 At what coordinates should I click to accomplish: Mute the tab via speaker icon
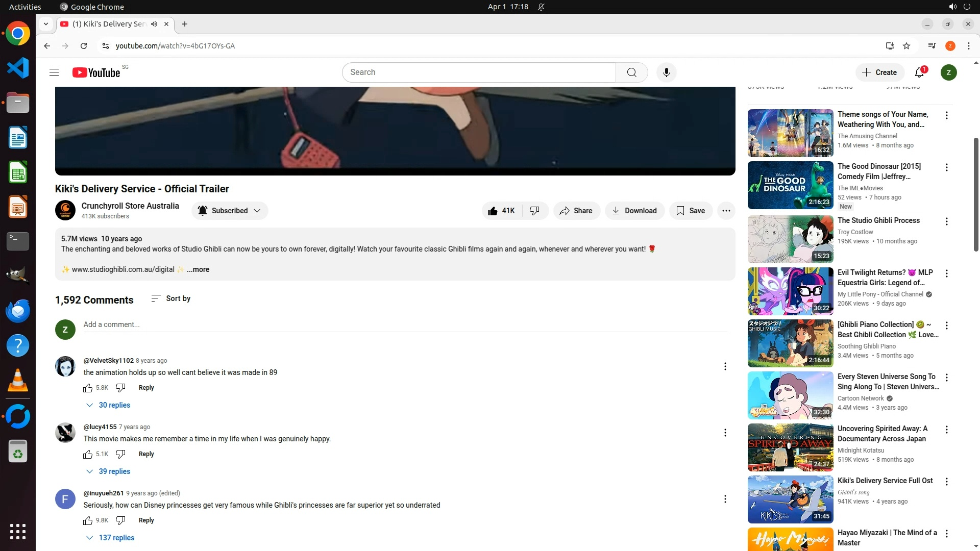(154, 24)
